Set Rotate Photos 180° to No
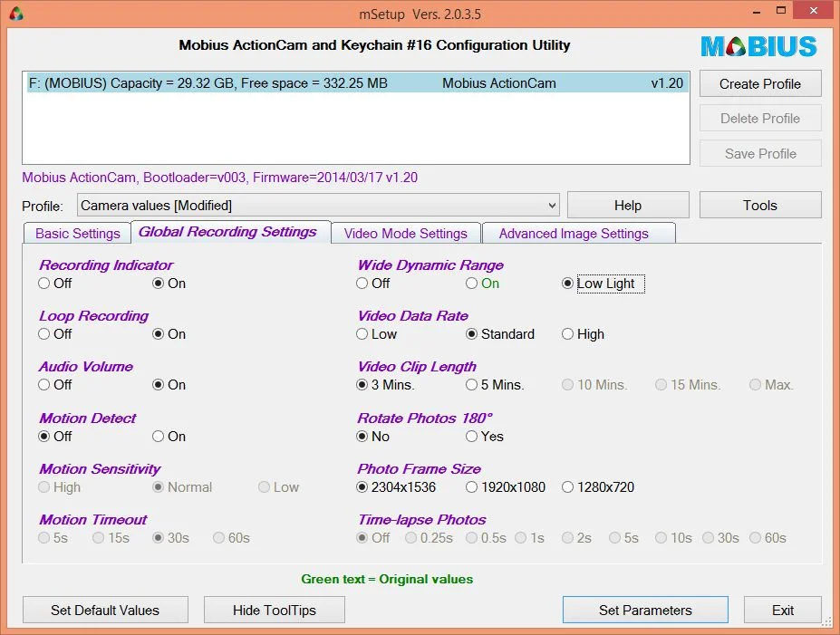 pos(373,437)
